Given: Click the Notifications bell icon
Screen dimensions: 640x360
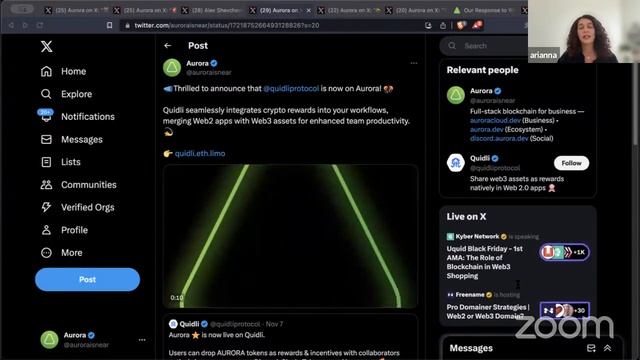Looking at the screenshot, I should tap(46, 116).
